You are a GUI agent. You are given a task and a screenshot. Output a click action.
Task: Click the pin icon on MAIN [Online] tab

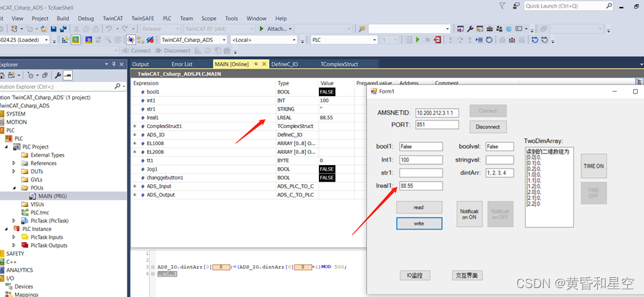(256, 64)
